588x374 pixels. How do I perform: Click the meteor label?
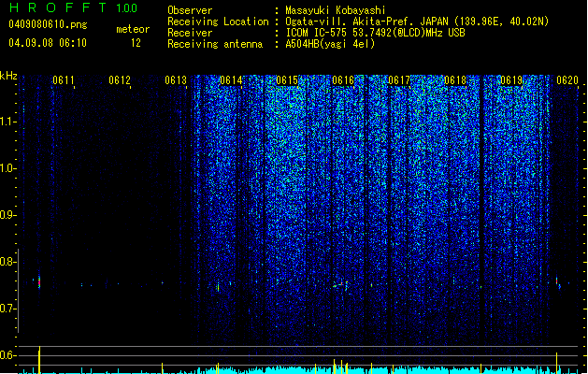pyautogui.click(x=133, y=29)
